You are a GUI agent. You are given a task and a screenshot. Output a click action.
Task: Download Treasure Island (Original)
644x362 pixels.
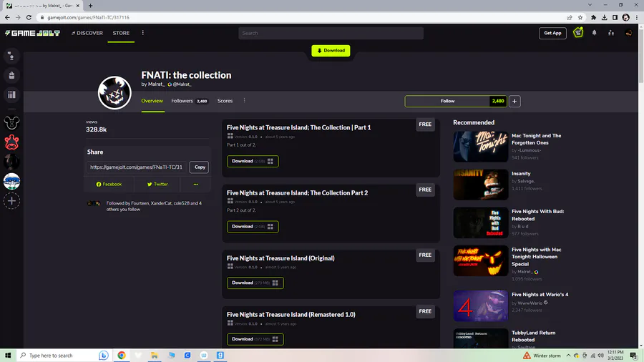point(255,283)
